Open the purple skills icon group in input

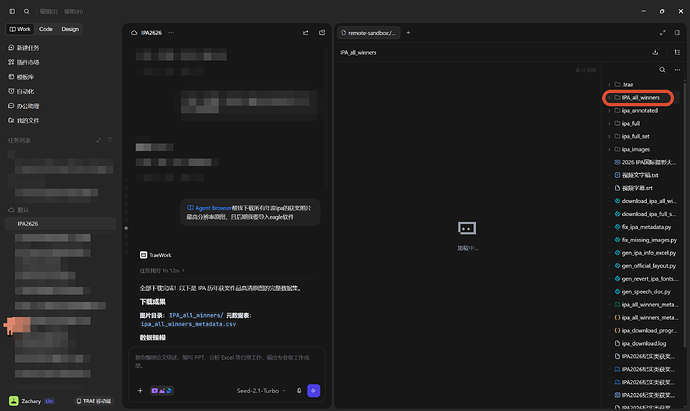tap(161, 391)
